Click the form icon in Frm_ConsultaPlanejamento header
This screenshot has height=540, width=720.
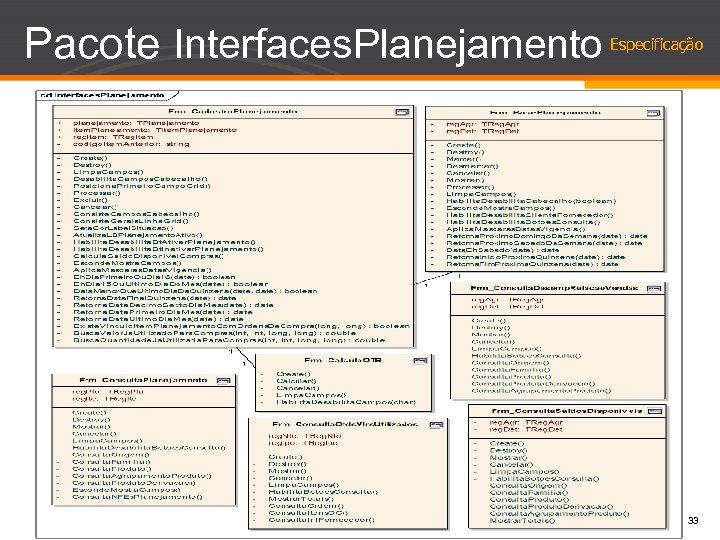pos(224,380)
